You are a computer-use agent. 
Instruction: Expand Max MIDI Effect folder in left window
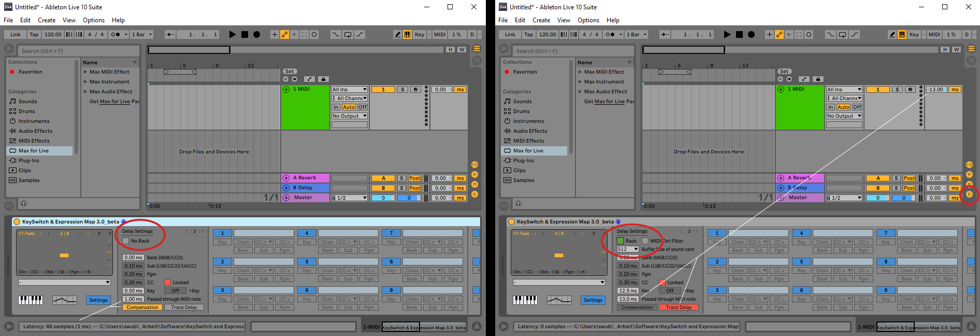(85, 72)
